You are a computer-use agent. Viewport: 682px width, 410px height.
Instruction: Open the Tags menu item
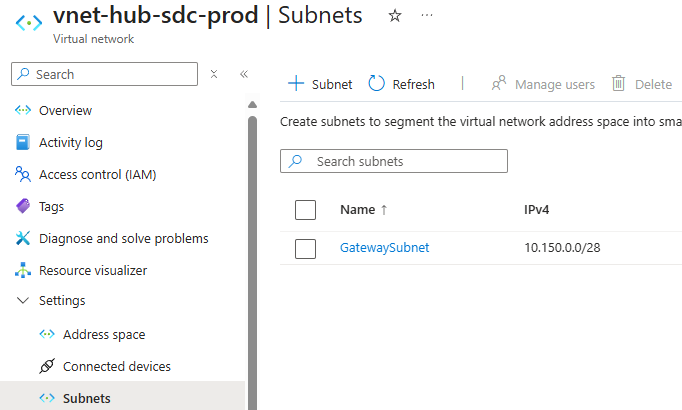pos(51,207)
